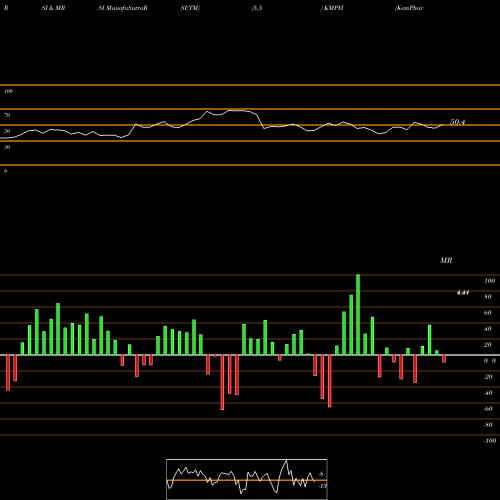Click the MR axis '-100' label
The image size is (500, 500).
tap(490, 441)
